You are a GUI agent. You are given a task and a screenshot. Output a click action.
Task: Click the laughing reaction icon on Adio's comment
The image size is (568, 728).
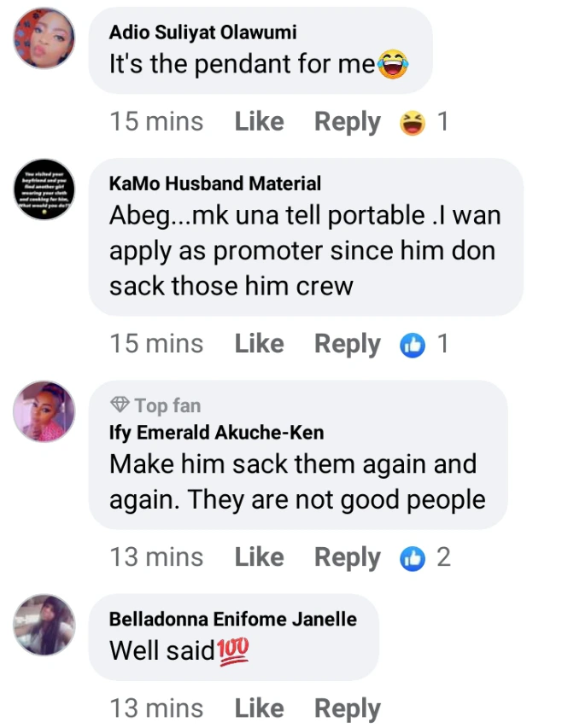point(413,123)
